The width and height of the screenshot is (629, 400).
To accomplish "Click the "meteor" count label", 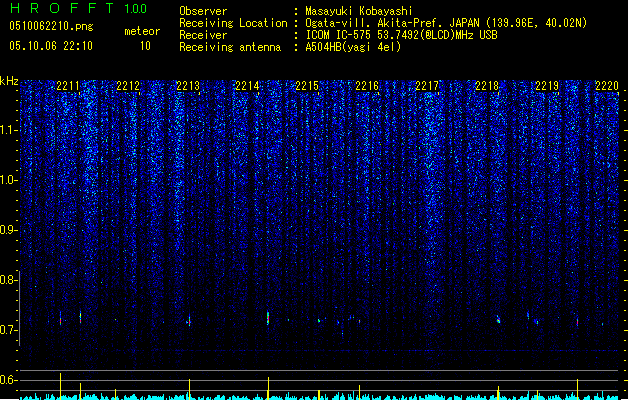I will tap(142, 31).
